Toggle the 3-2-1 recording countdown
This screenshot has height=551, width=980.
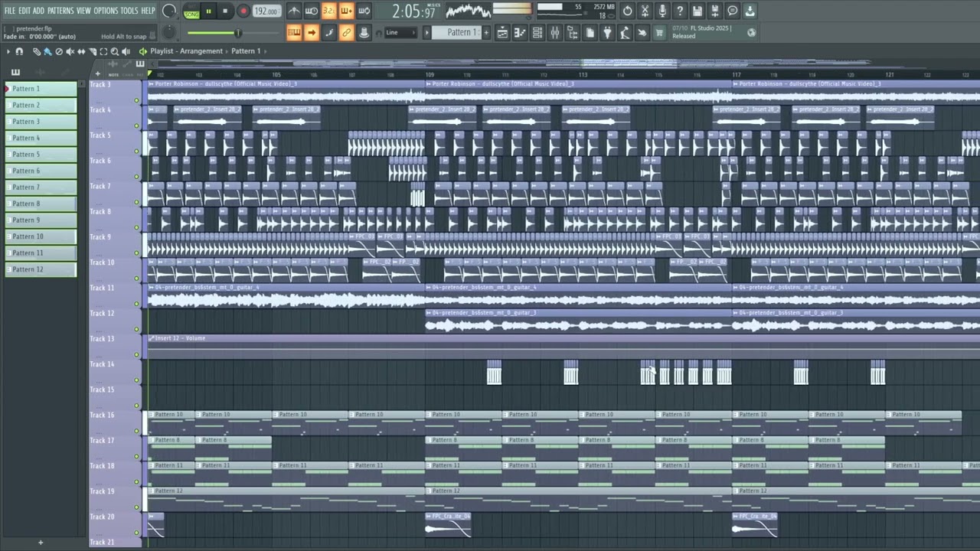[x=328, y=11]
